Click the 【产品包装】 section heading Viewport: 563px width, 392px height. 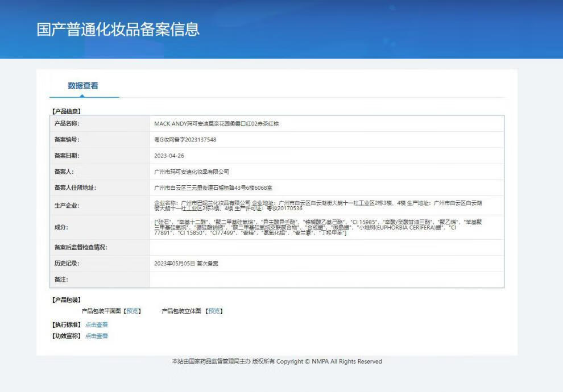tap(67, 300)
